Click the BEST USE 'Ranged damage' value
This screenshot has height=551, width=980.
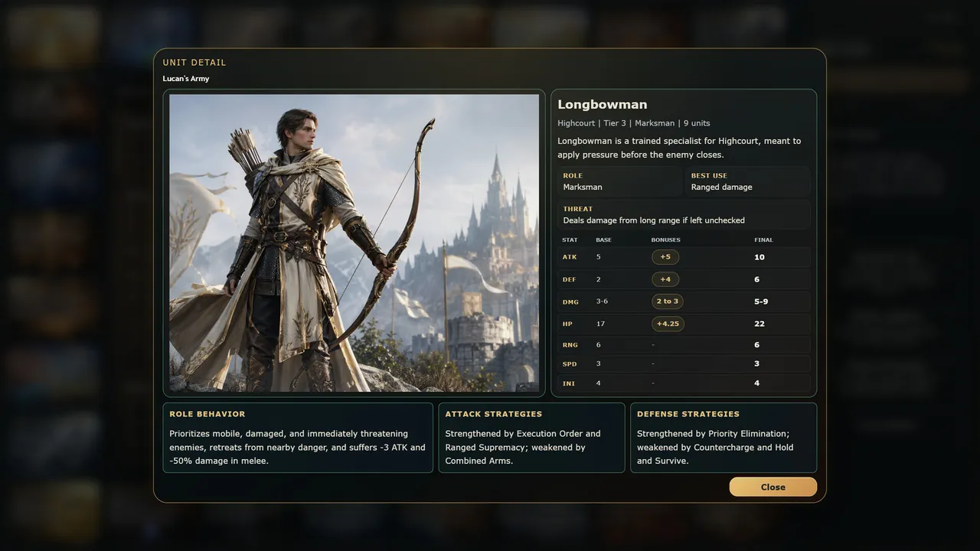click(x=721, y=187)
